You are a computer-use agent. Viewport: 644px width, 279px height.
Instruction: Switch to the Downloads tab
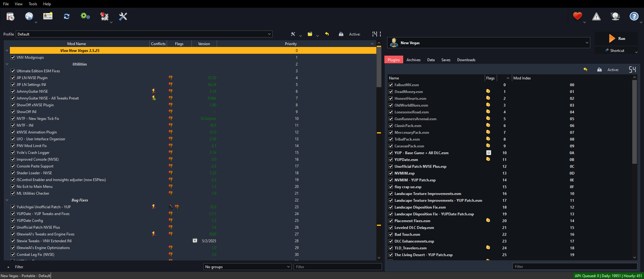(466, 60)
